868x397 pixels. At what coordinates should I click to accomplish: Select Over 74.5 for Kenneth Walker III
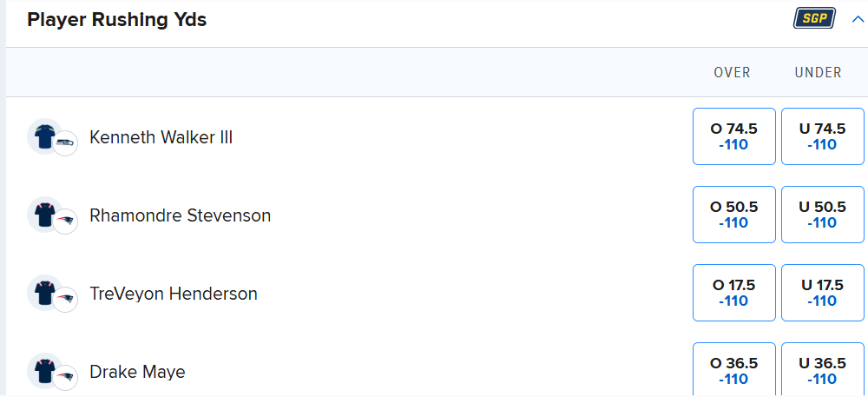(x=733, y=136)
